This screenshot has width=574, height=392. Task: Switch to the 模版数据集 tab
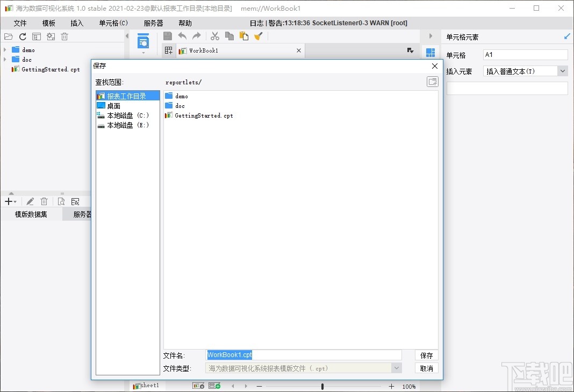click(x=31, y=214)
